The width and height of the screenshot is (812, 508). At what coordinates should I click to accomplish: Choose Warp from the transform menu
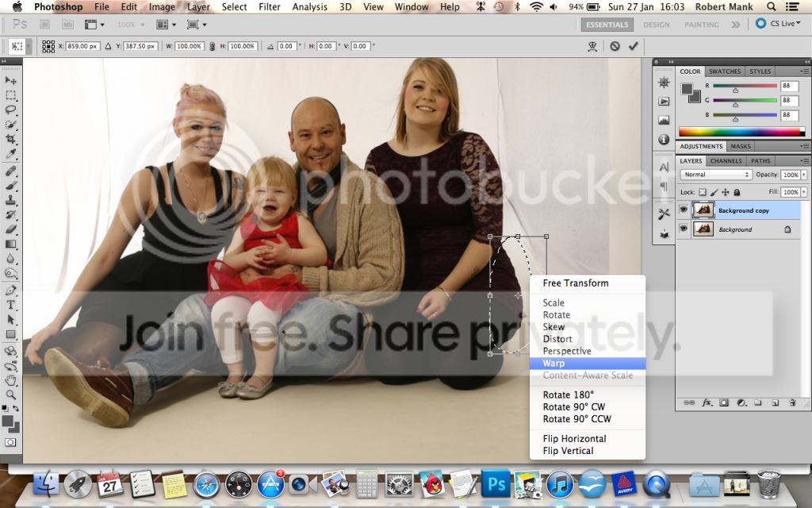click(555, 363)
